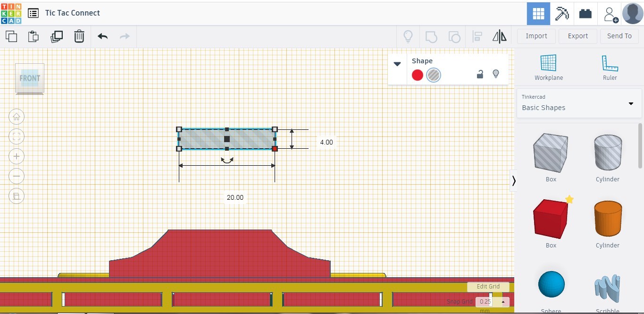Hide shape with lightbulb in Shape panel
644x314 pixels.
[495, 74]
